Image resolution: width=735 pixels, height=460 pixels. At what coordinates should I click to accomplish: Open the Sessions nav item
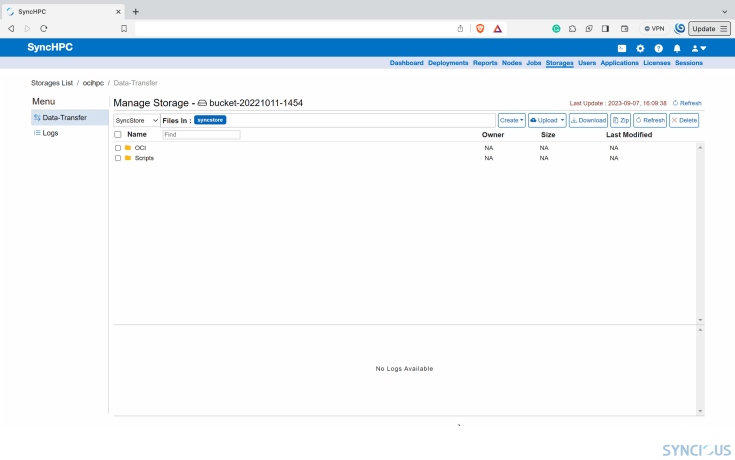689,63
